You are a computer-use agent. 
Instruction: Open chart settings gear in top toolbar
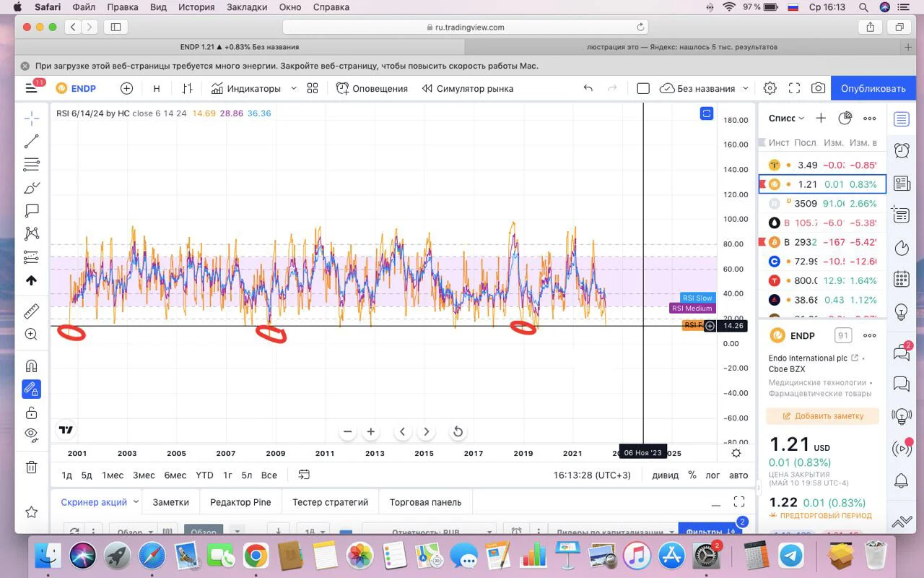tap(770, 88)
